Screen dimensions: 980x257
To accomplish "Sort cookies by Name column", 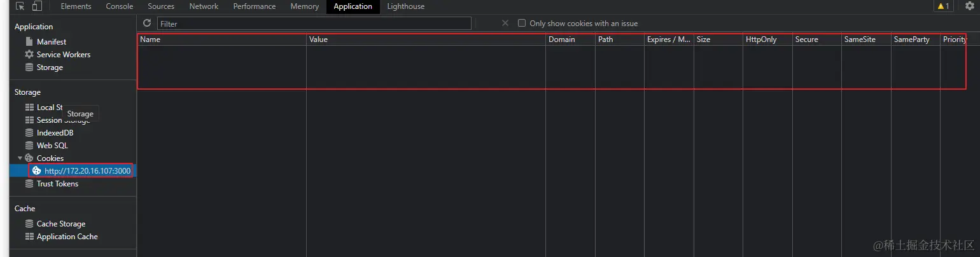I will point(221,39).
